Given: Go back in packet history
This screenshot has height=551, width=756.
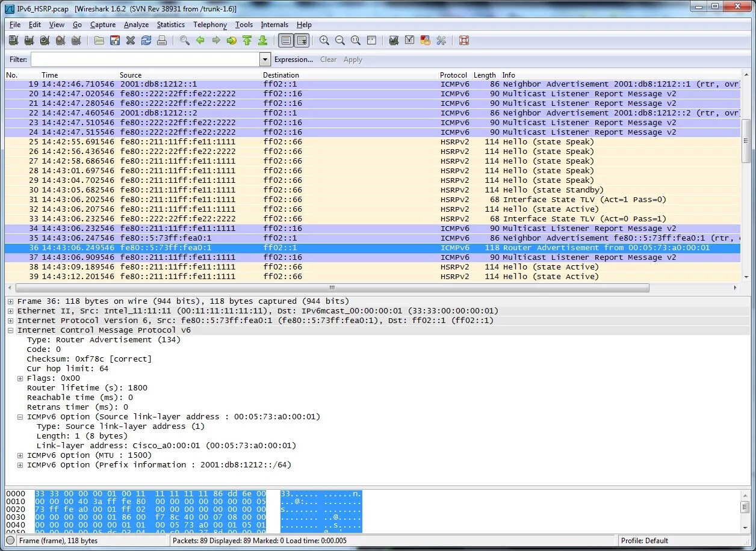Looking at the screenshot, I should pos(200,40).
